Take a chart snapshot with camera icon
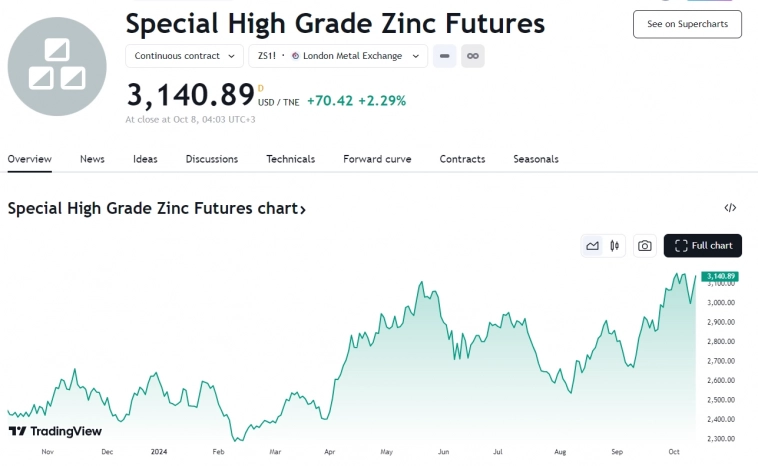758x466 pixels. (x=645, y=246)
